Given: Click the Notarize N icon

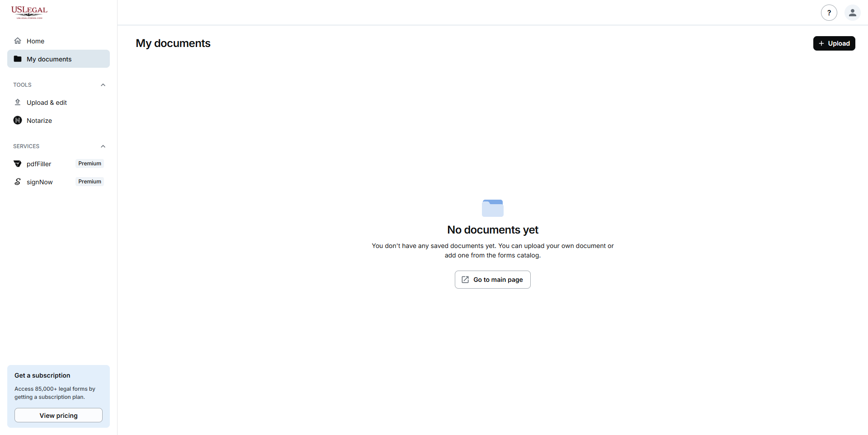Looking at the screenshot, I should pos(18,120).
